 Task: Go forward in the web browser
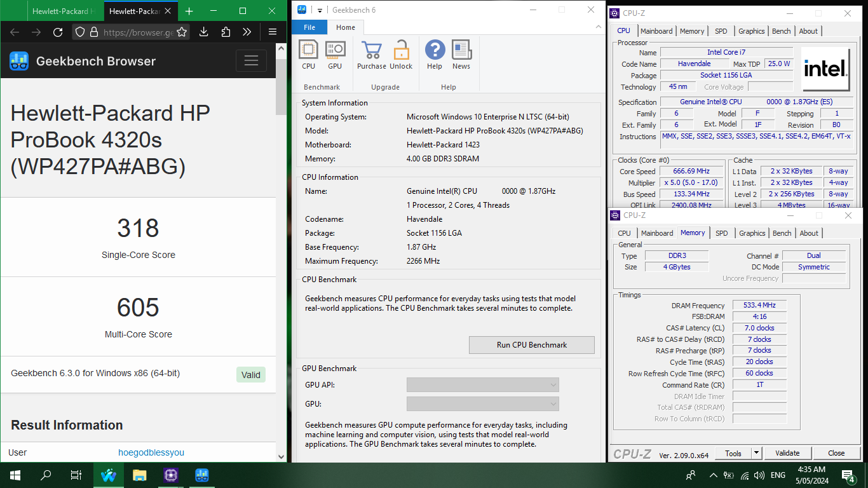coord(36,32)
